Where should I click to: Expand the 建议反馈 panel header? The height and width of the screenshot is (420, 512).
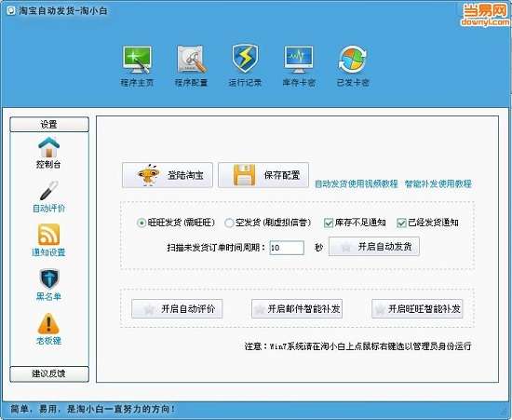[x=49, y=374]
